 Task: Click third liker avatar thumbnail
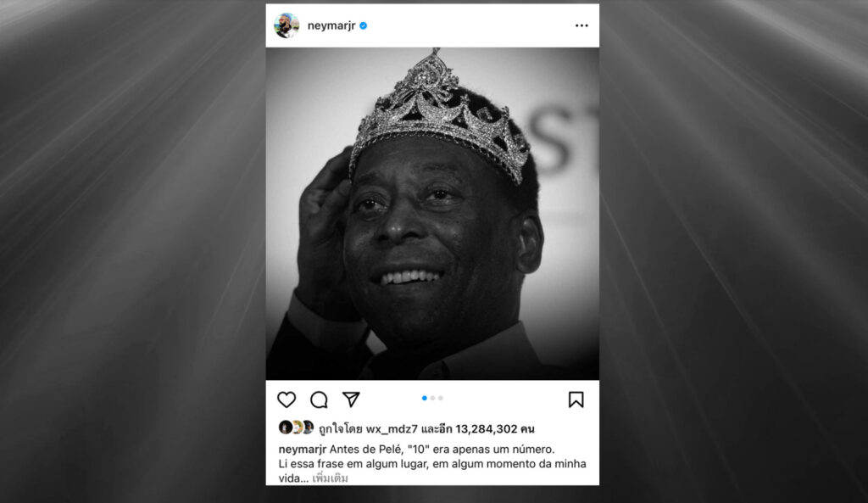tap(307, 428)
